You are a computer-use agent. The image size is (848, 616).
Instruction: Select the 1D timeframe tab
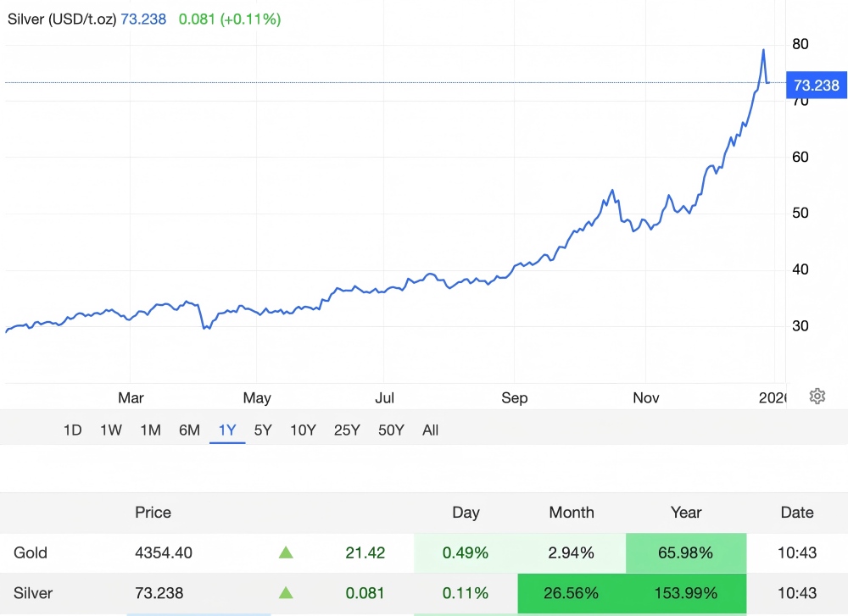coord(72,430)
